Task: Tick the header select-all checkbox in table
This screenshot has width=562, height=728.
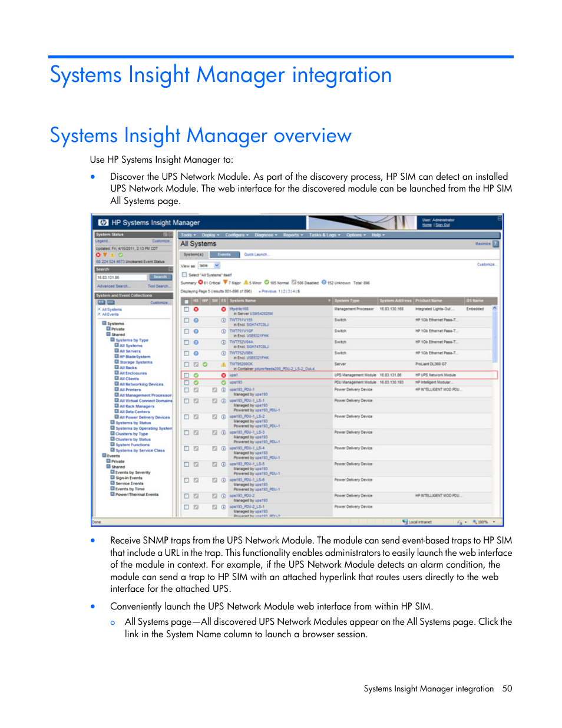Action: [186, 301]
